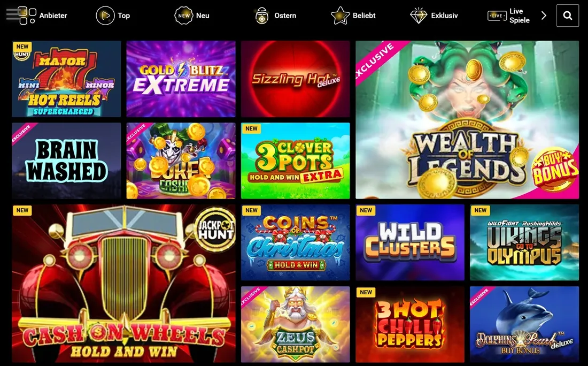This screenshot has height=366, width=588.
Task: Click the Exklusiv diamond icon
Action: click(x=419, y=16)
